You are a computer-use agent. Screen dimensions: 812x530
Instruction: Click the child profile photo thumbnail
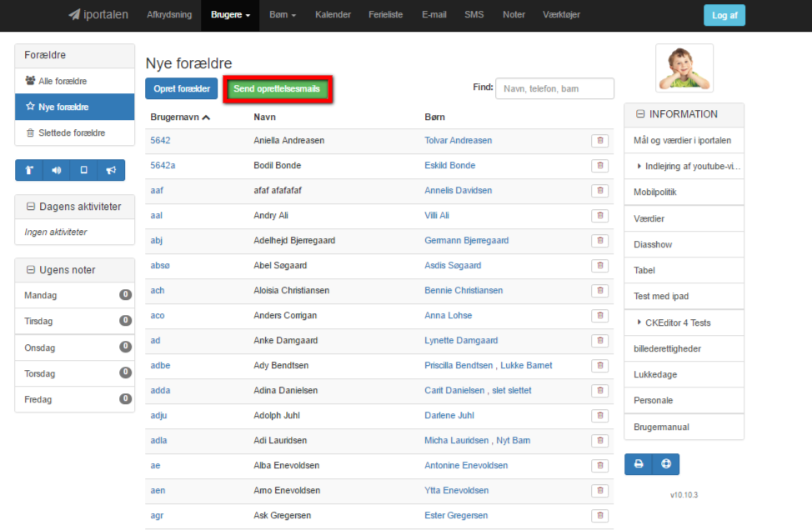(x=684, y=67)
